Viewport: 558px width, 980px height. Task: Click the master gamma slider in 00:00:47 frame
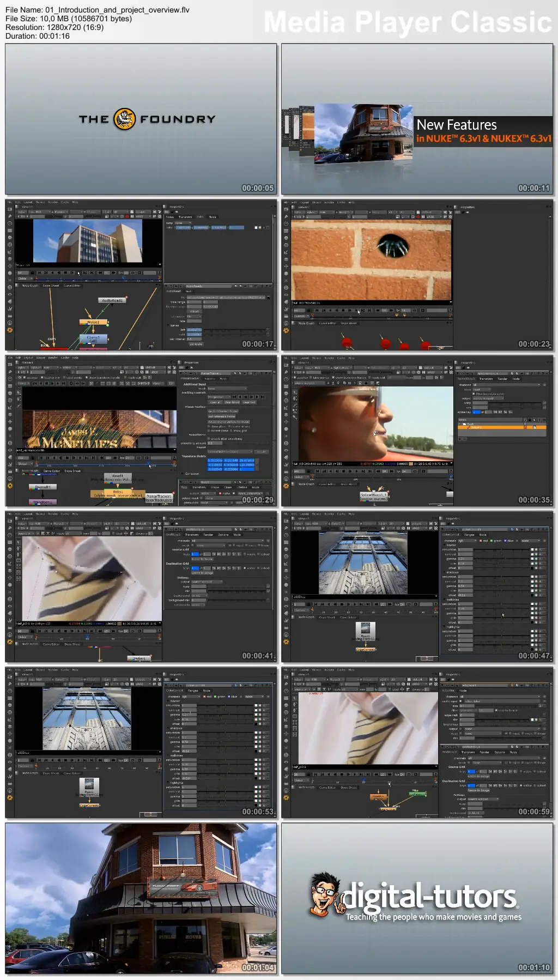tap(501, 559)
